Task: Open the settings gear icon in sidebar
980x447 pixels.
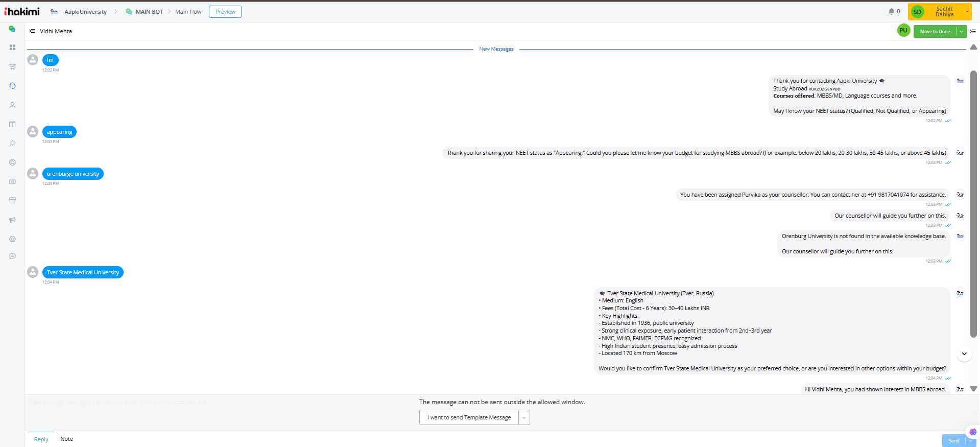Action: (x=12, y=239)
